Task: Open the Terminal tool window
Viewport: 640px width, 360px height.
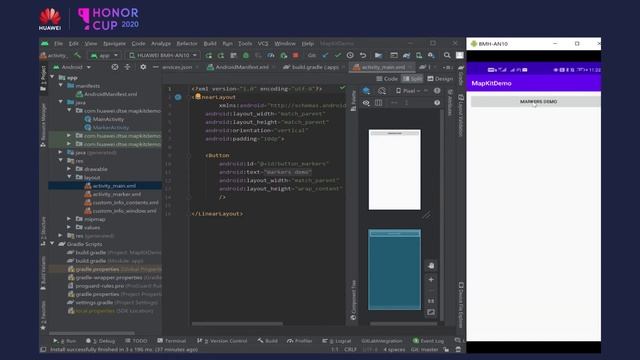Action: (x=171, y=340)
